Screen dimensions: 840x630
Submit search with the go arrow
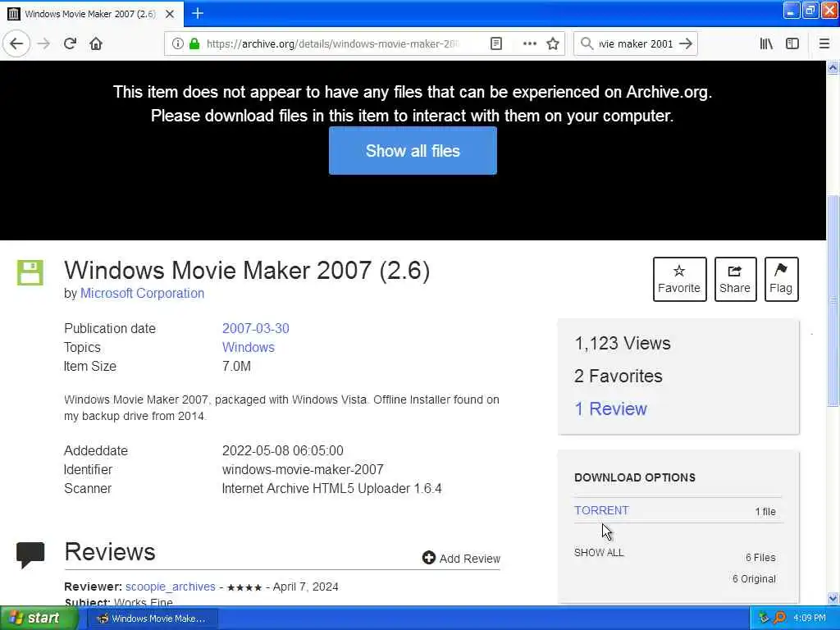686,44
